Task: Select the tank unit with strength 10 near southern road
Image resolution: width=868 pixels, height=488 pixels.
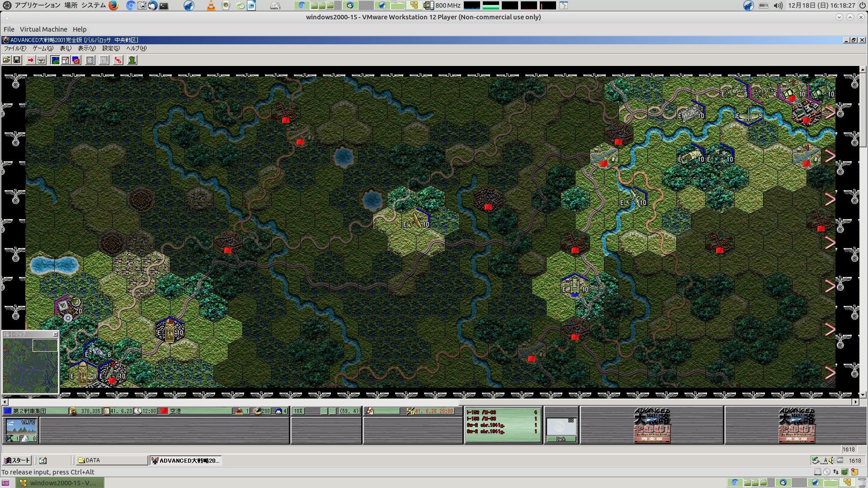Action: 575,286
